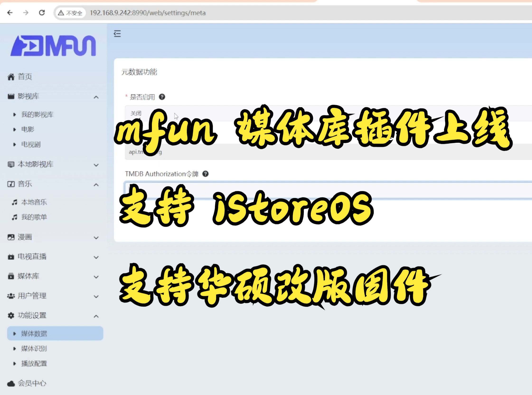Click the api.tmdb address field
Screen dimensions: 532x395
click(328, 152)
